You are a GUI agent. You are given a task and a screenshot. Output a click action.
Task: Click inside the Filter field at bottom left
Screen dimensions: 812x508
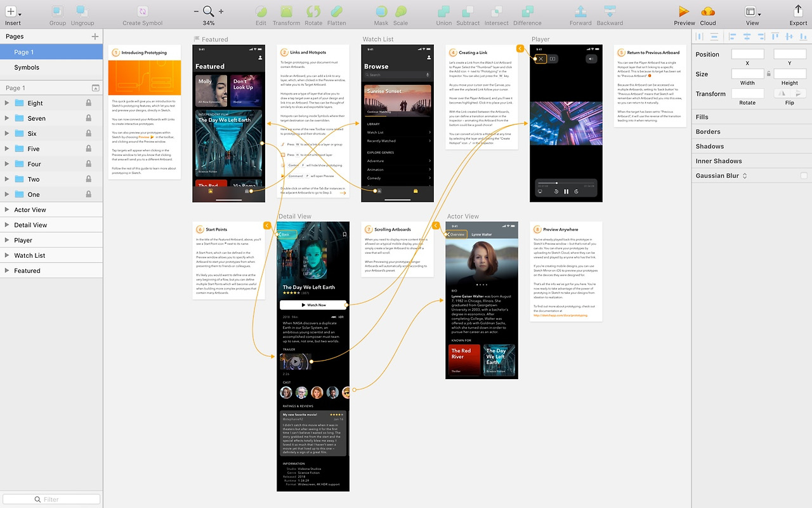click(x=51, y=499)
